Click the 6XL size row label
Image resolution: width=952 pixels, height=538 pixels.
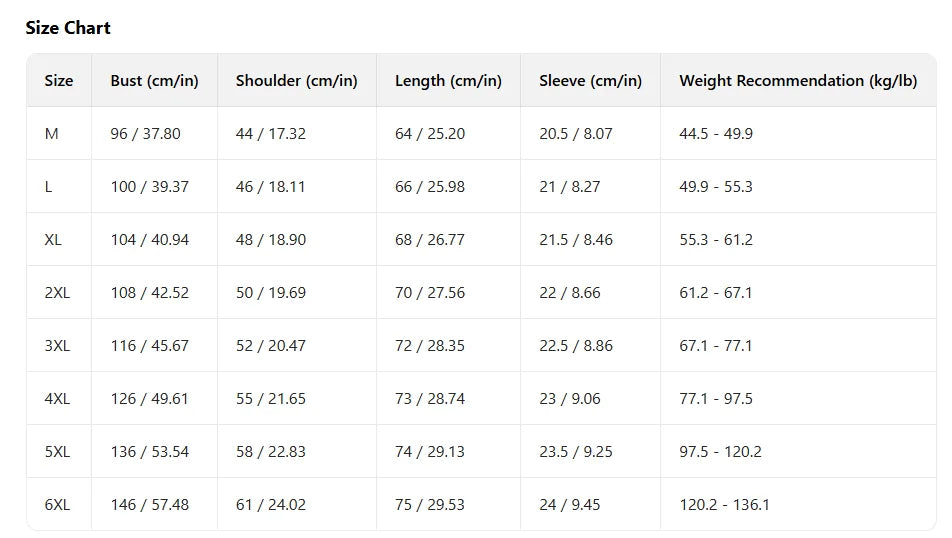57,505
